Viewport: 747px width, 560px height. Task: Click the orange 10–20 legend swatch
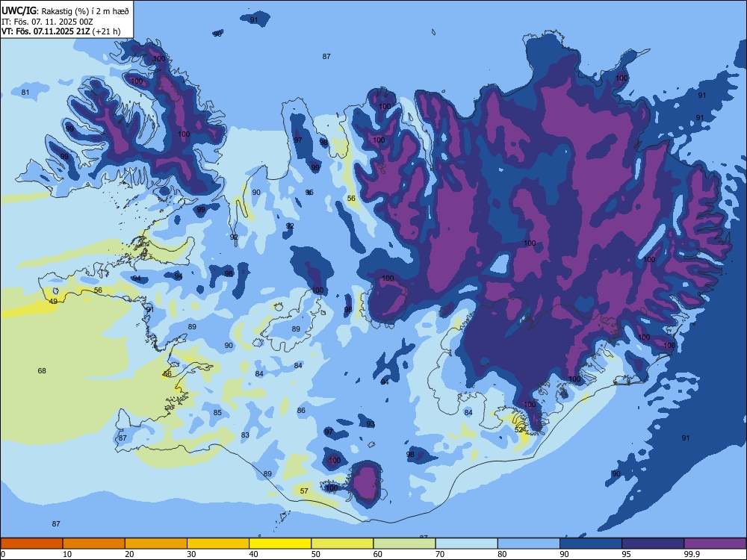pos(94,544)
